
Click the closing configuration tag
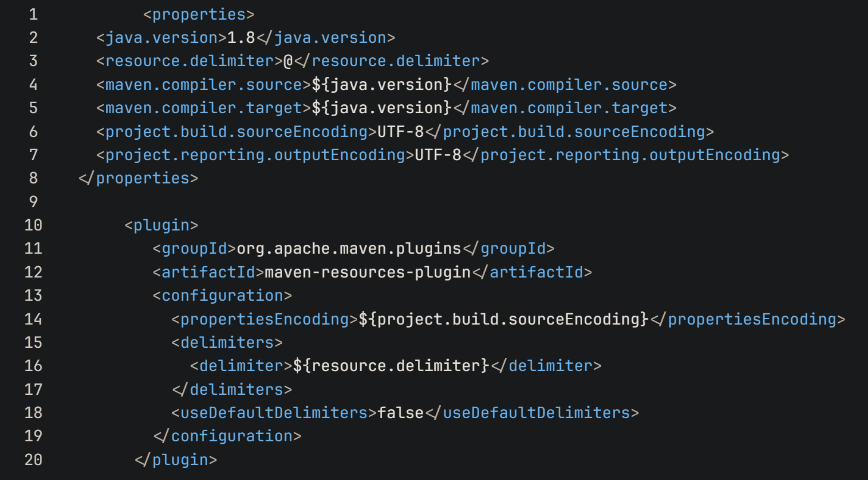coord(227,436)
